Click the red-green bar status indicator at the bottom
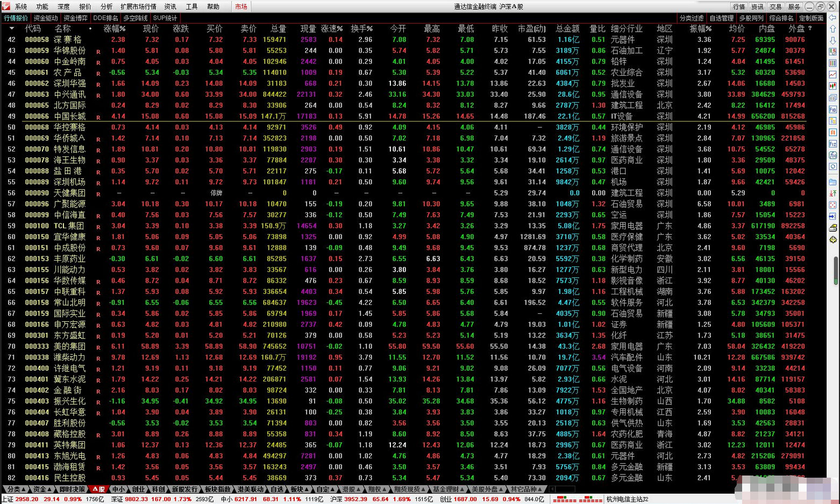 pos(578,499)
